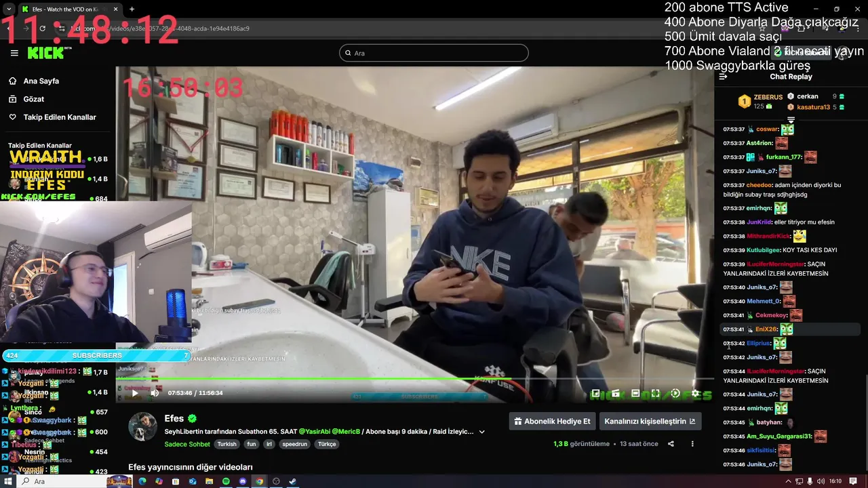Open Spotify from the taskbar
The height and width of the screenshot is (488, 868).
[226, 481]
